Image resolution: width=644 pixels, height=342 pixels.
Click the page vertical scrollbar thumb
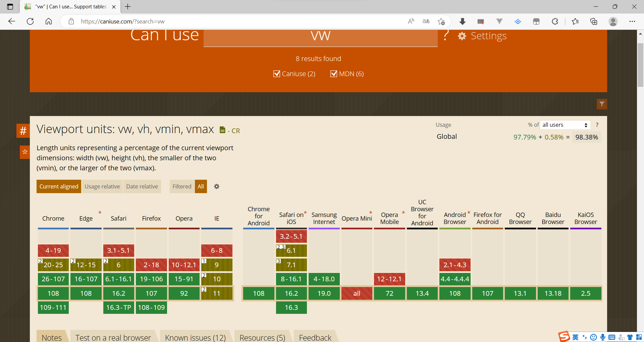point(640,65)
